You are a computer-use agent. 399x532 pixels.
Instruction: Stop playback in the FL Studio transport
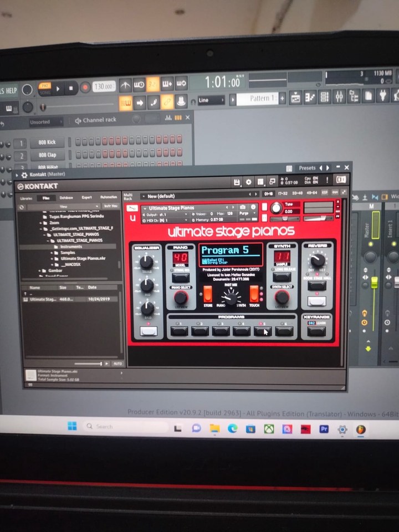tap(71, 88)
